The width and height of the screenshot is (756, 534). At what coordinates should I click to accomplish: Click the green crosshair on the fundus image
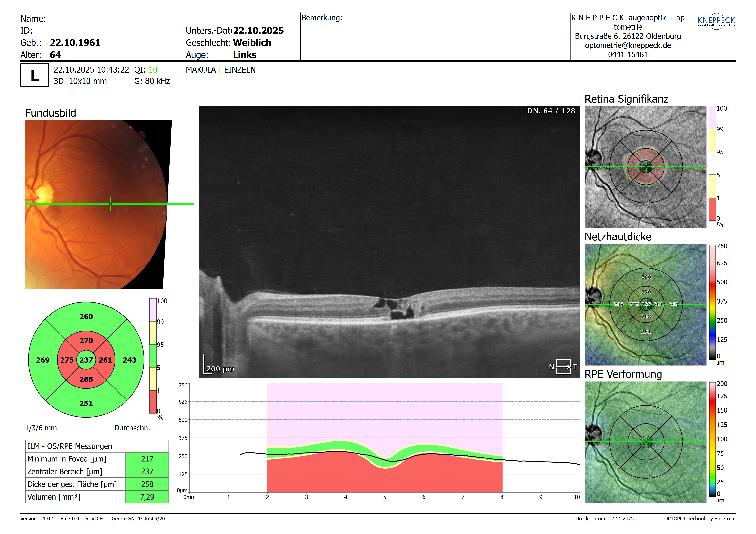click(x=110, y=204)
